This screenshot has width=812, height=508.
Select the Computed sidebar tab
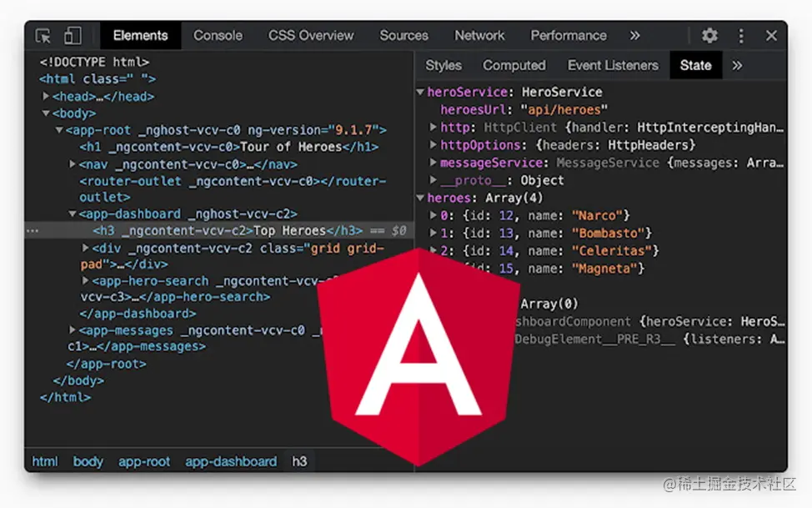pos(514,65)
